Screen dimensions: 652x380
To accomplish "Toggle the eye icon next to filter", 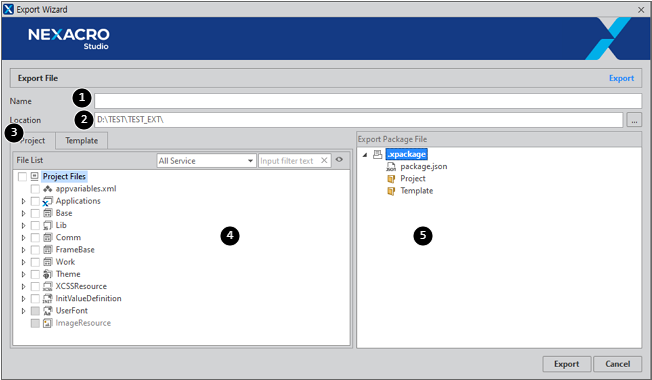I will (x=339, y=160).
